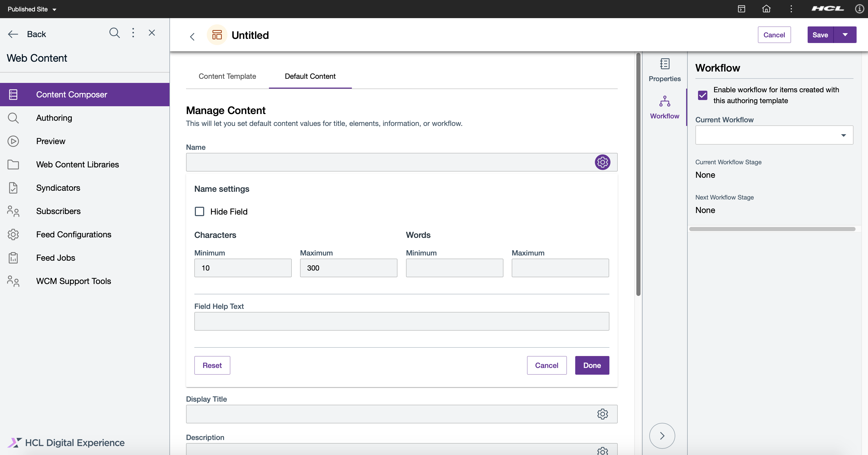Click Cancel in Name settings
Screen dimensions: 868x455
[546, 365]
